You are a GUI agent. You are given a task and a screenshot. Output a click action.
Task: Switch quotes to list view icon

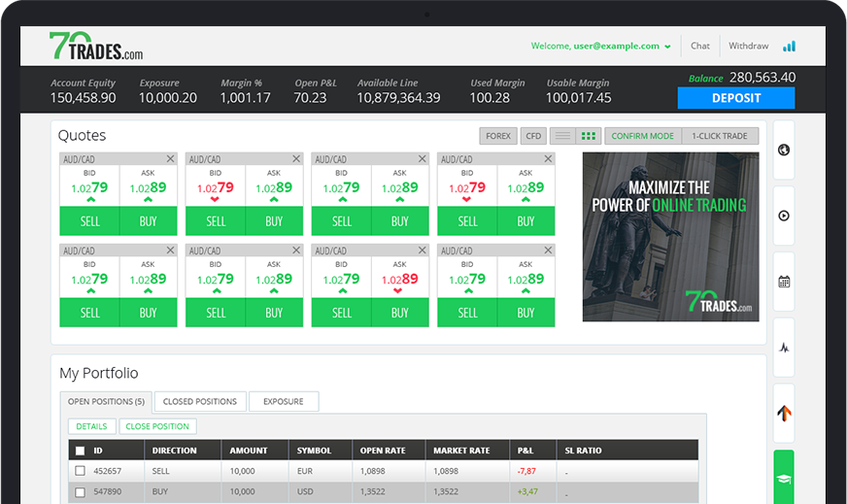(x=562, y=136)
